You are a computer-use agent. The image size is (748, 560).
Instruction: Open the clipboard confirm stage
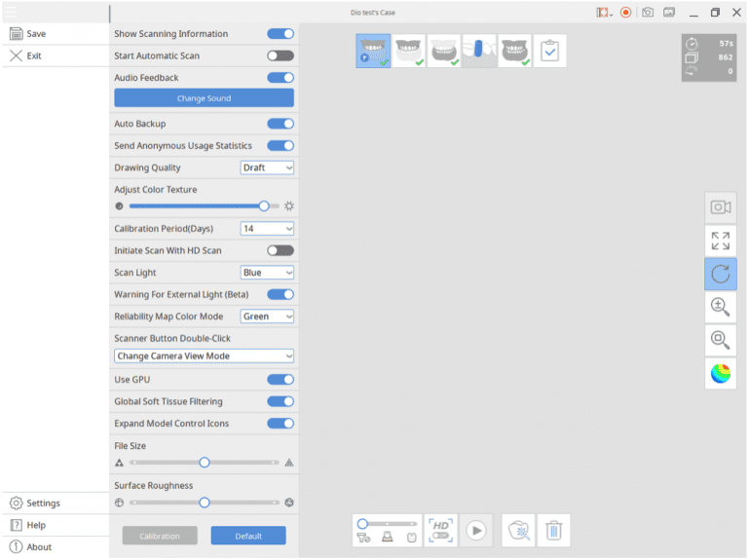pyautogui.click(x=549, y=51)
